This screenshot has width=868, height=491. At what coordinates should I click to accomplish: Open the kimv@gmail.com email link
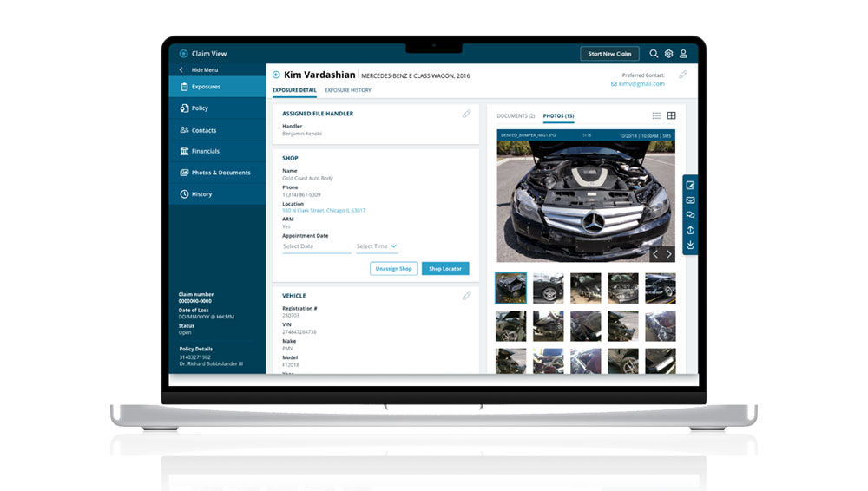641,84
